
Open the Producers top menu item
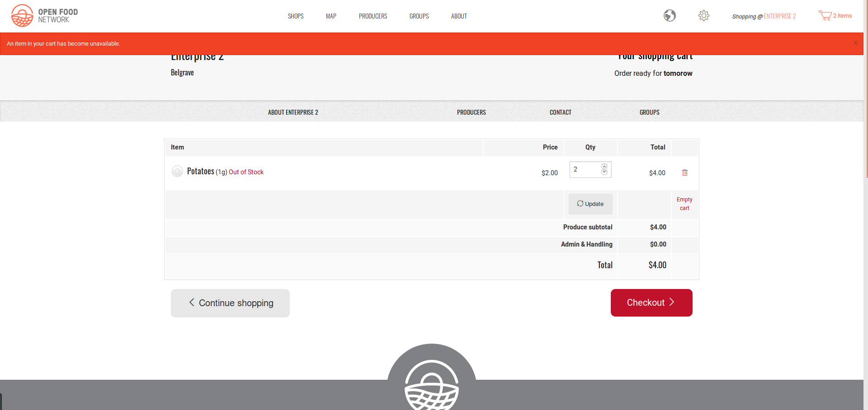click(373, 16)
